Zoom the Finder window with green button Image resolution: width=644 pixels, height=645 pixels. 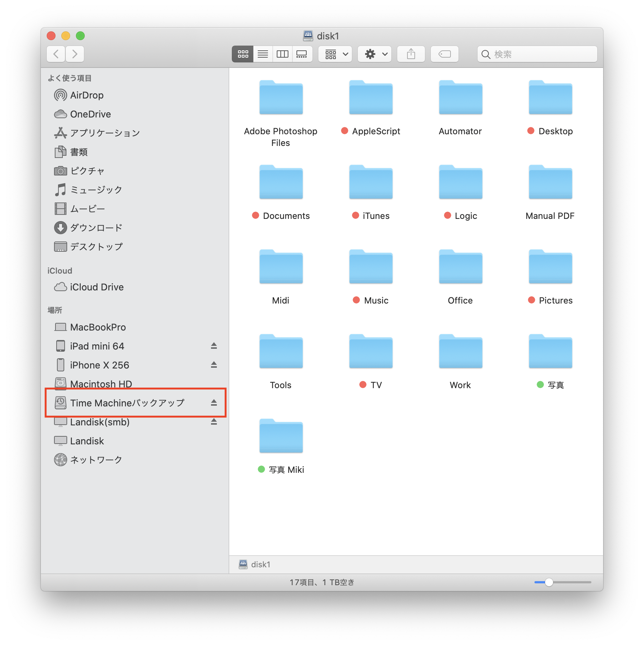coord(80,36)
